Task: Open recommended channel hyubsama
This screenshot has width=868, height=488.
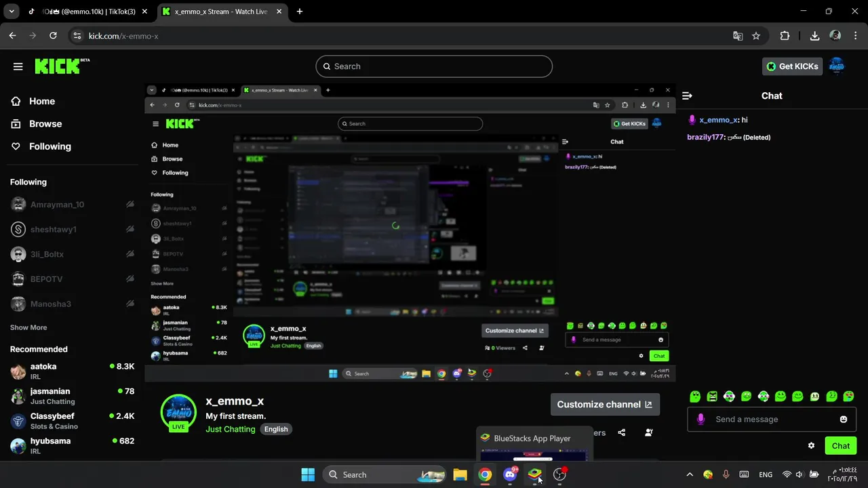Action: click(x=72, y=445)
